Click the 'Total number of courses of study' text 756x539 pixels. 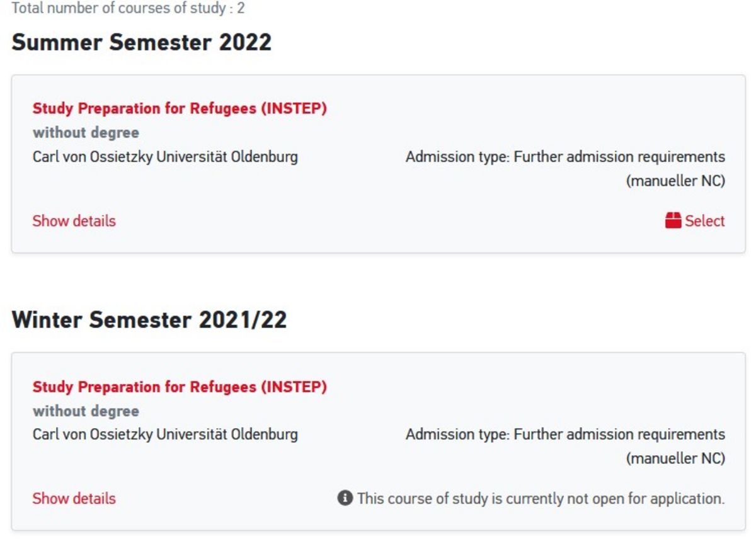coord(129,9)
